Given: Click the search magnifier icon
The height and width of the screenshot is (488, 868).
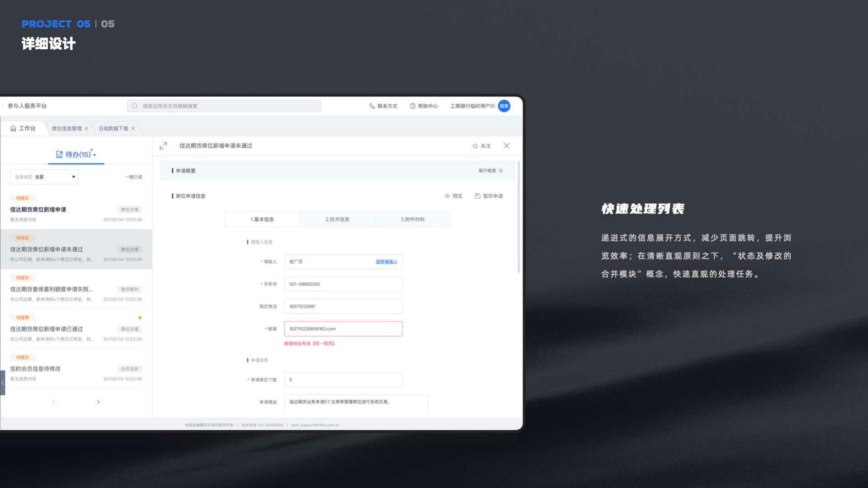Looking at the screenshot, I should pyautogui.click(x=135, y=106).
